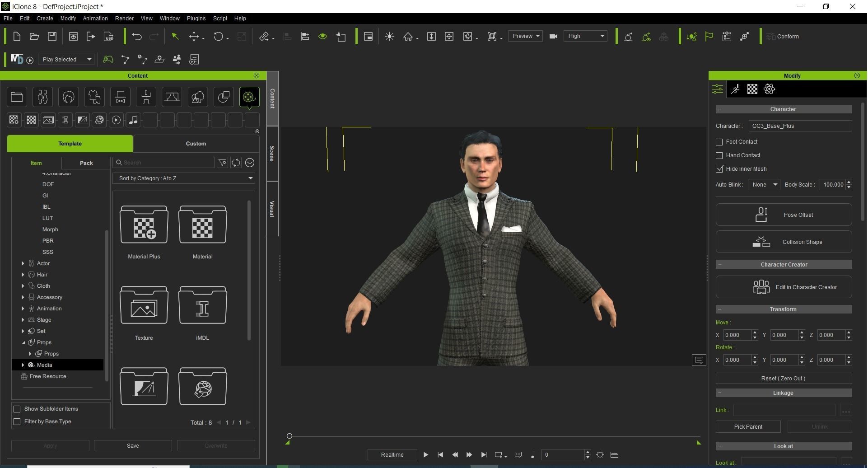Expand the Actor tree node
The image size is (868, 468).
[x=23, y=263]
